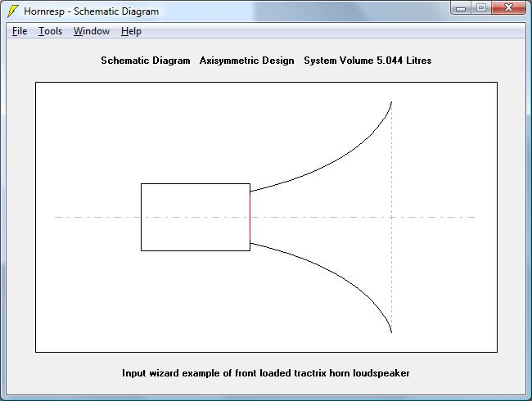Click the Hornresp lightning bolt title icon
The width and height of the screenshot is (532, 401).
click(x=13, y=11)
